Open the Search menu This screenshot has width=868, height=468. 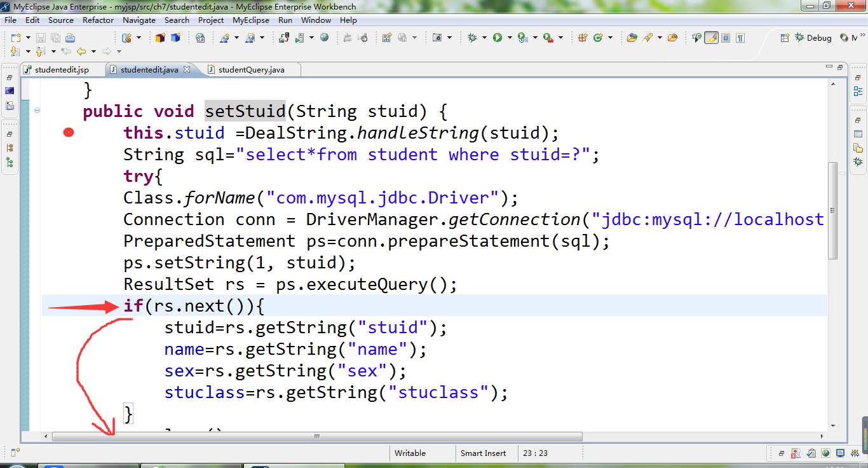177,20
